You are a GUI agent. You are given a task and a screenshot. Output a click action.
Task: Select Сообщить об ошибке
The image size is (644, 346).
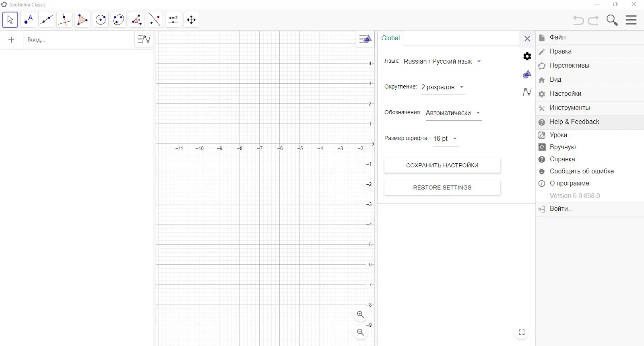(x=590, y=171)
